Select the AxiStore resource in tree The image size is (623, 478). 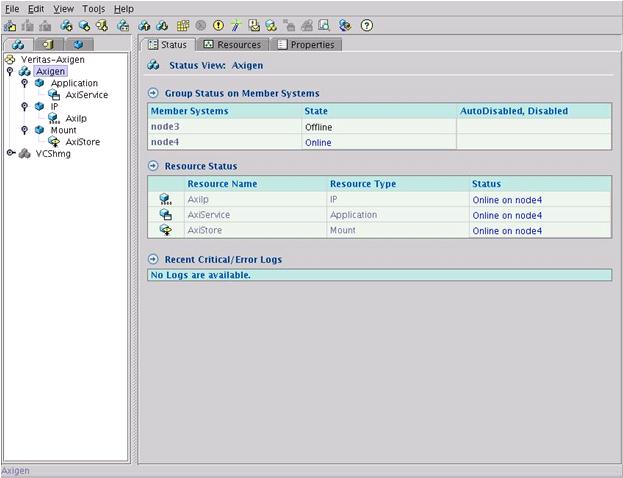(x=83, y=142)
